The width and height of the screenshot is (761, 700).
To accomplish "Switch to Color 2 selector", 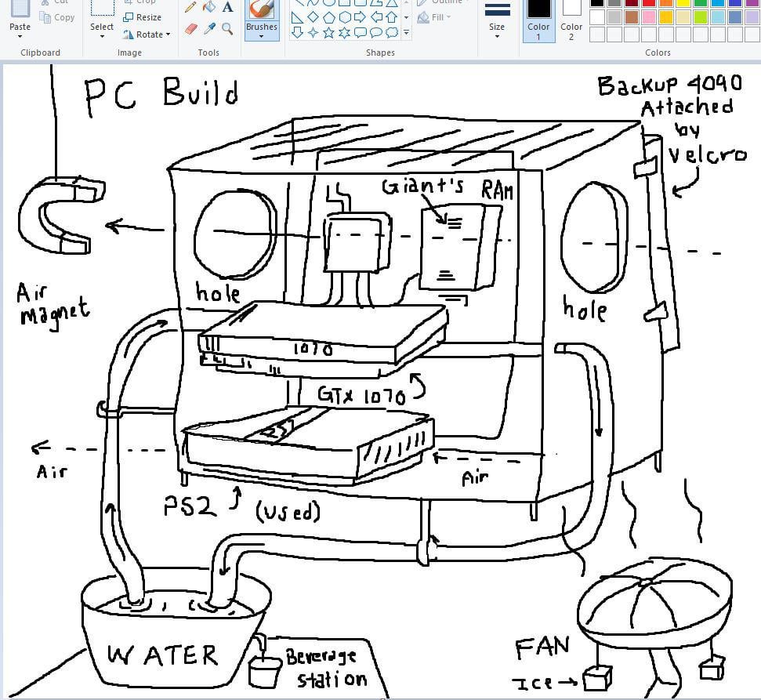I will pos(571,20).
